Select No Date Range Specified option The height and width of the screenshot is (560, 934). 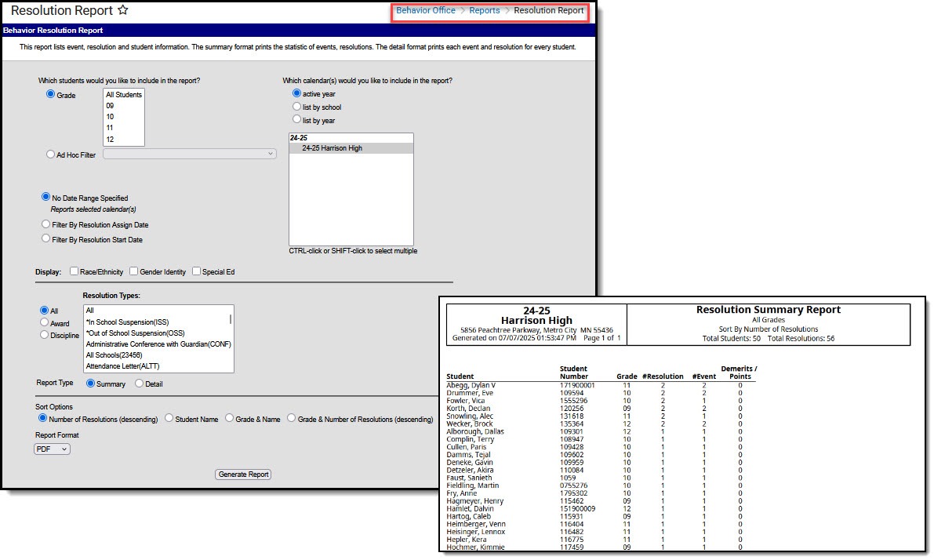tap(45, 197)
